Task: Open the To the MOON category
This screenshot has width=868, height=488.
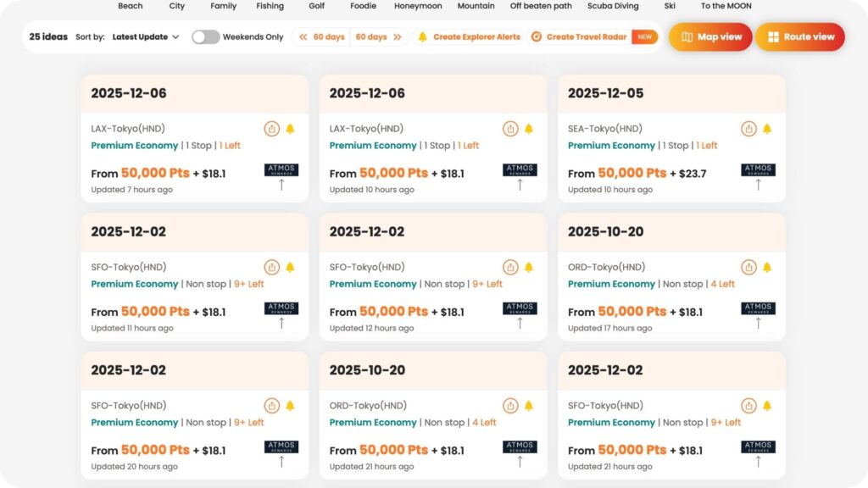Action: 726,6
